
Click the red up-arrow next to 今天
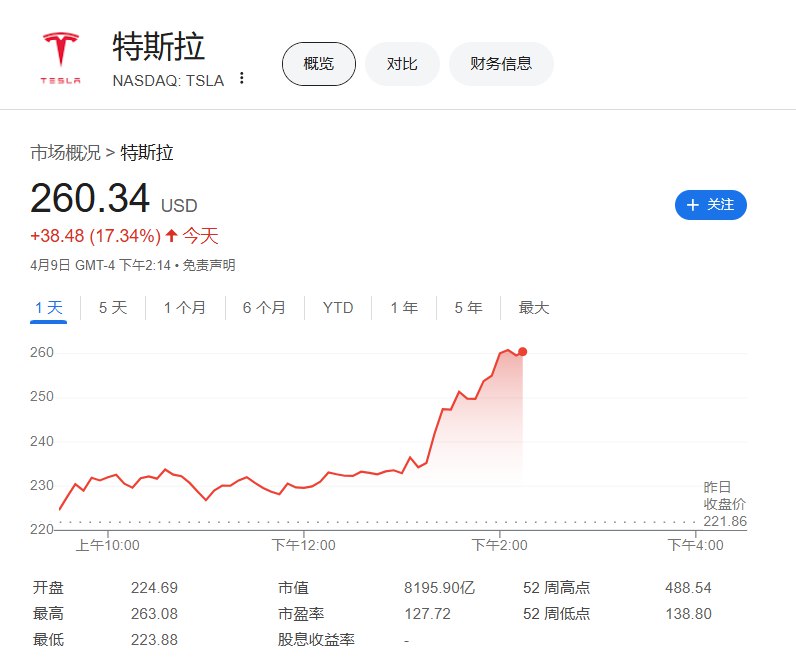pyautogui.click(x=172, y=236)
